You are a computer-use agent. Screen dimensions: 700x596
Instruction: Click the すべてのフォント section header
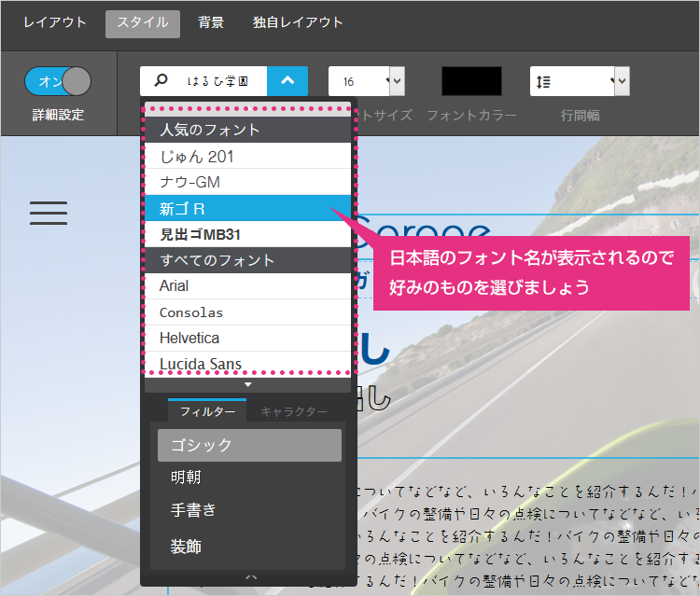pyautogui.click(x=247, y=260)
